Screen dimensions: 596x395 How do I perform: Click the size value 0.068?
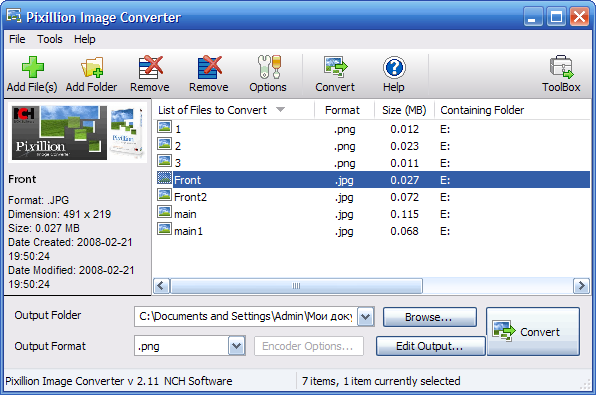[x=404, y=231]
